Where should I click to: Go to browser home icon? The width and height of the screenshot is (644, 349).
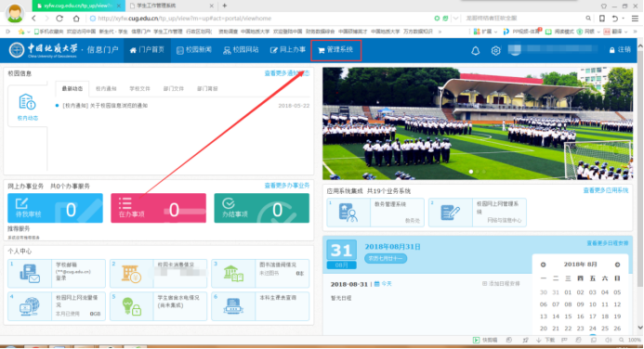click(76, 18)
